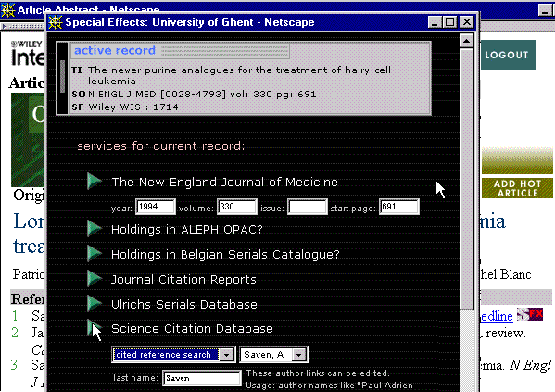The width and height of the screenshot is (555, 392).
Task: Open the Medline link in background window
Action: (497, 316)
